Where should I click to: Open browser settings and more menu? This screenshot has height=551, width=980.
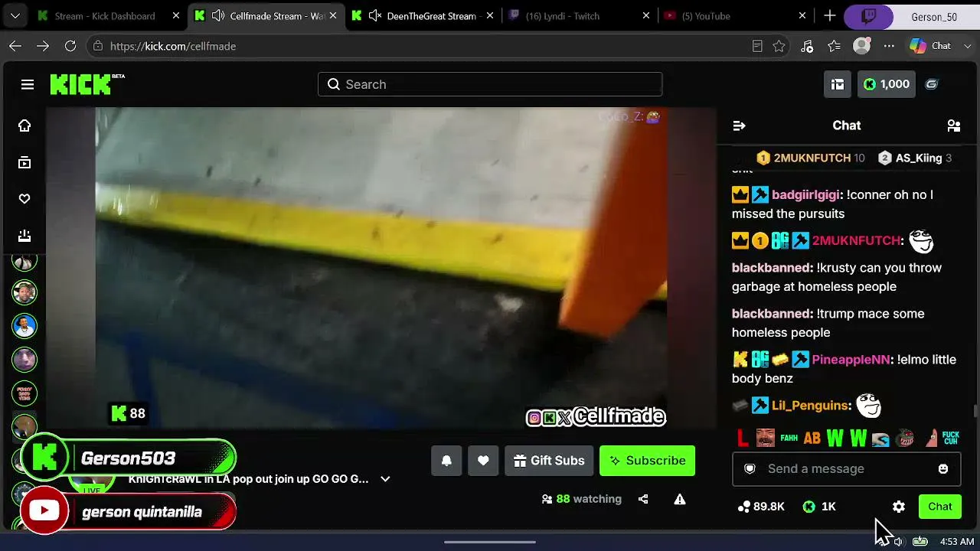(889, 46)
